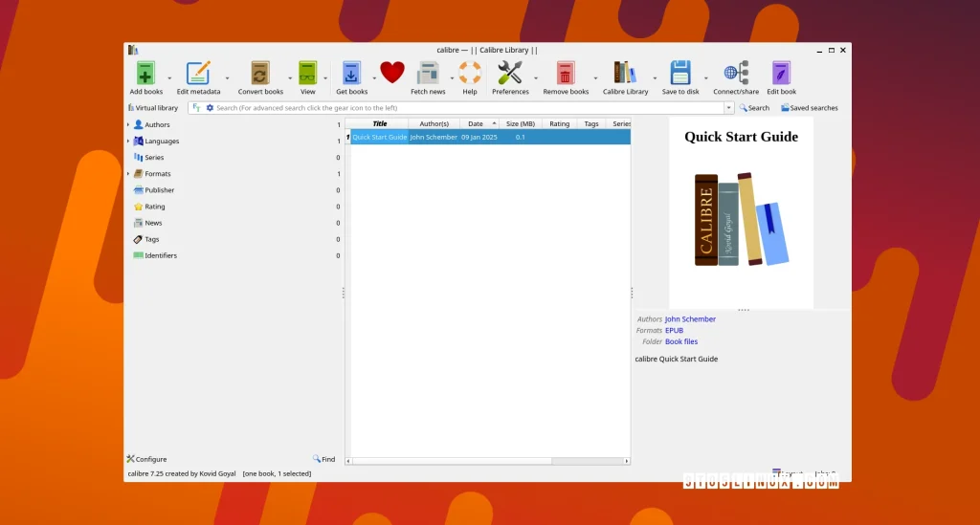Open the Calibre Library switcher icon

625,74
